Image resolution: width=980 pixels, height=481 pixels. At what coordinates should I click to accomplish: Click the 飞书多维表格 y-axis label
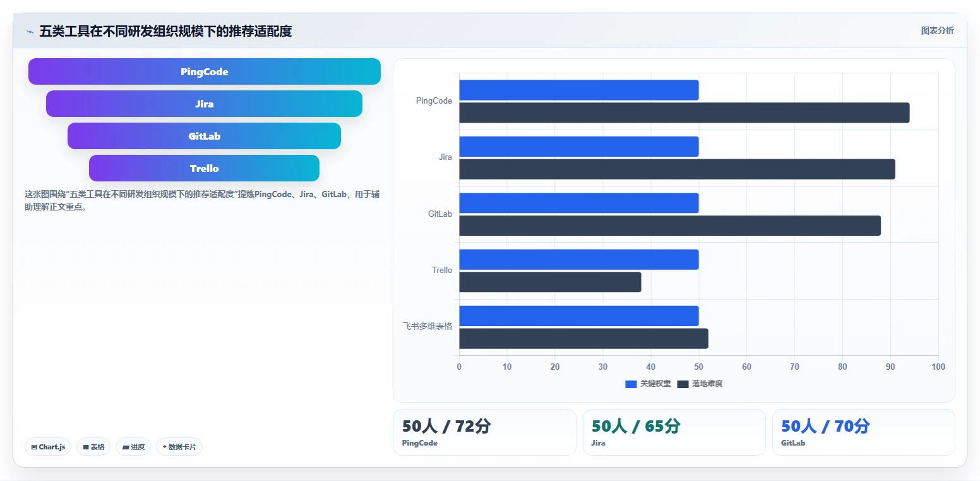(x=427, y=327)
